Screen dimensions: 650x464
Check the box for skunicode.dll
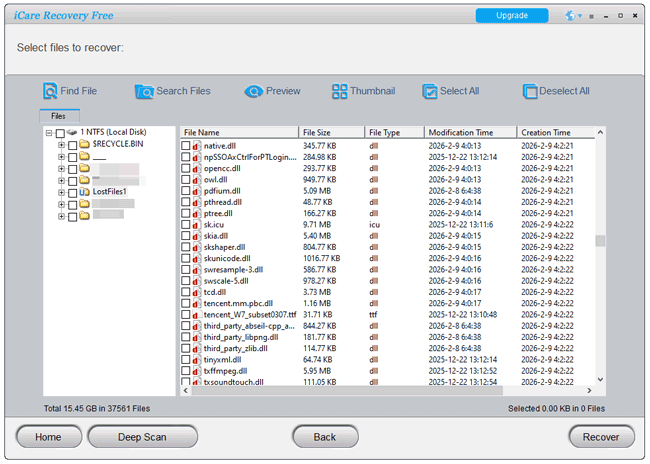[x=185, y=258]
